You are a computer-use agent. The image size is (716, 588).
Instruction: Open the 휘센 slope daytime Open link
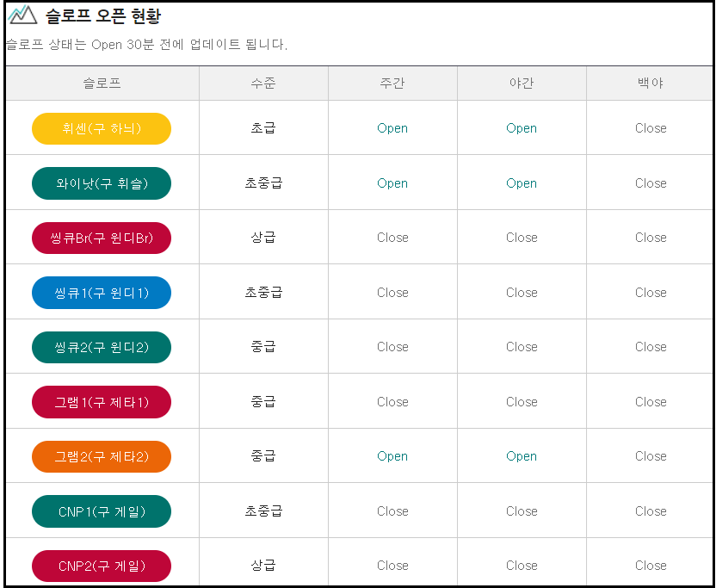(x=392, y=127)
